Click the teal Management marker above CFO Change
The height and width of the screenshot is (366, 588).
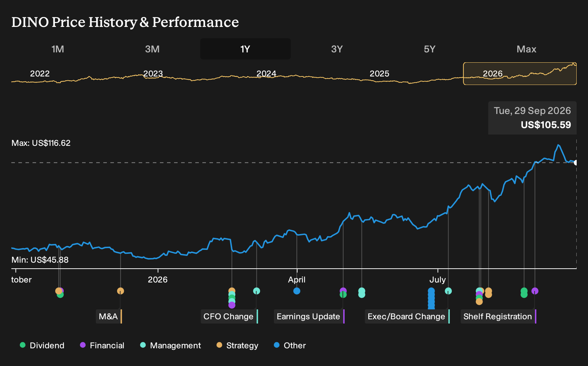[x=256, y=291]
